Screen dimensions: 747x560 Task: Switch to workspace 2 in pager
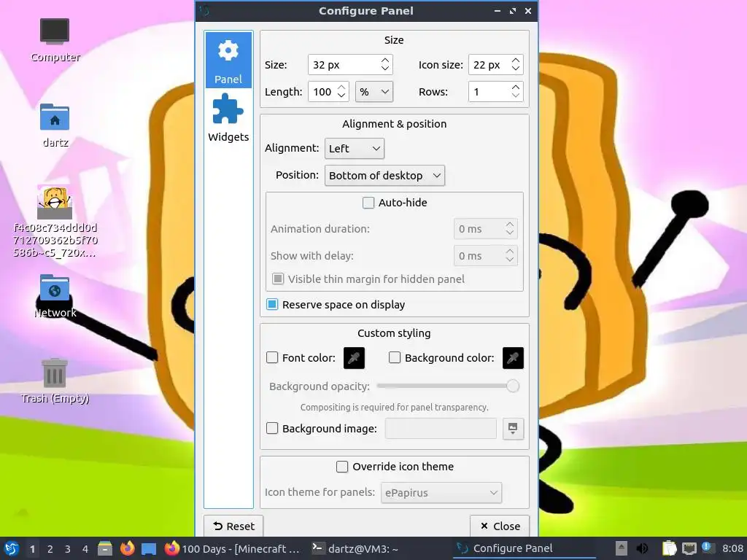pyautogui.click(x=50, y=549)
